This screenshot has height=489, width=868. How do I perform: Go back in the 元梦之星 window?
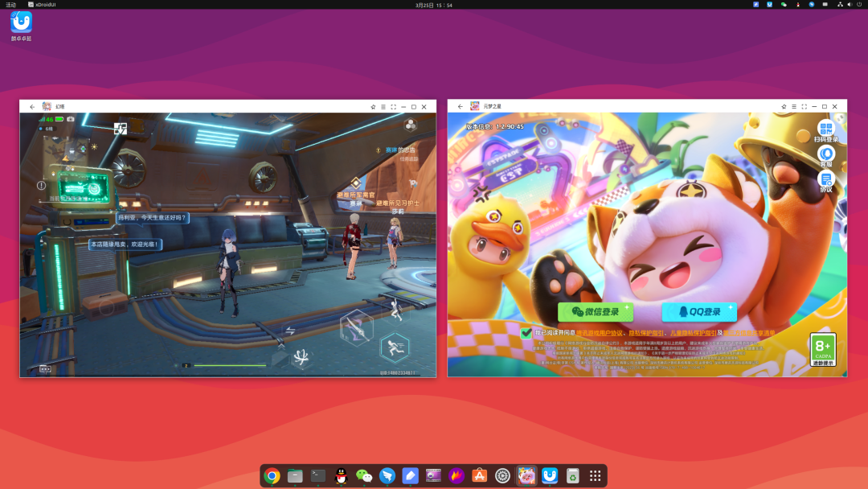460,106
